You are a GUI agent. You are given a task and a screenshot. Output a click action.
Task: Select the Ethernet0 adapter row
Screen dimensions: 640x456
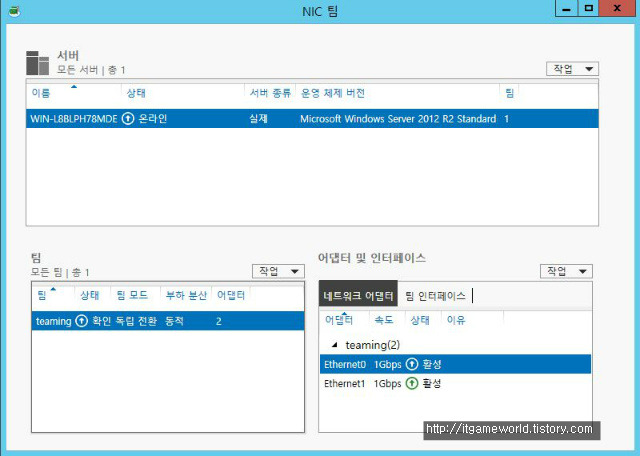click(x=456, y=364)
